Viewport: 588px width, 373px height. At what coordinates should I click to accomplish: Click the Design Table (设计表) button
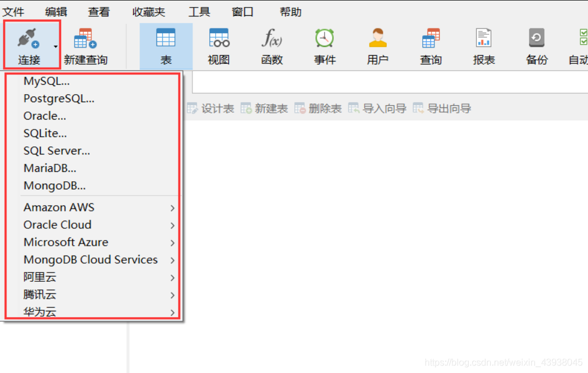tap(211, 109)
